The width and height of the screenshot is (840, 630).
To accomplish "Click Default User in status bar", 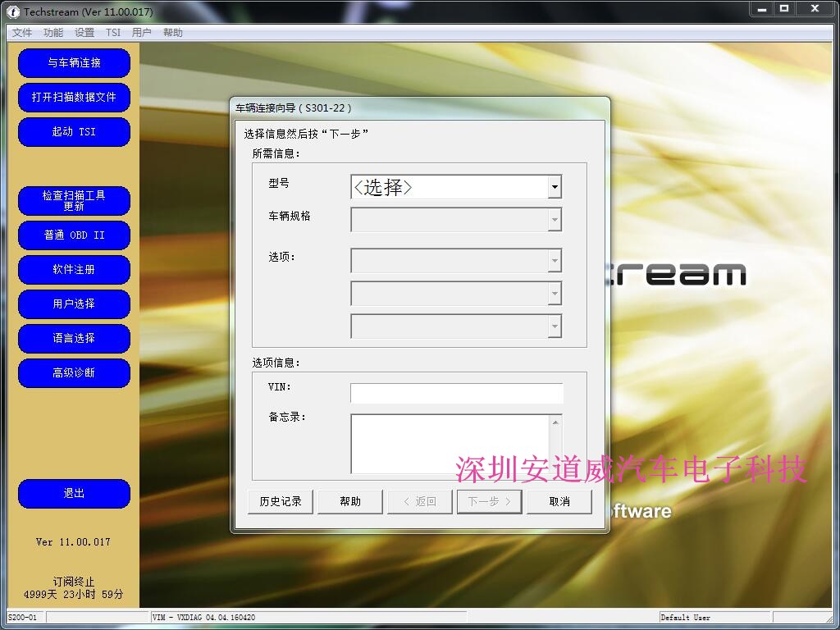I will (685, 617).
